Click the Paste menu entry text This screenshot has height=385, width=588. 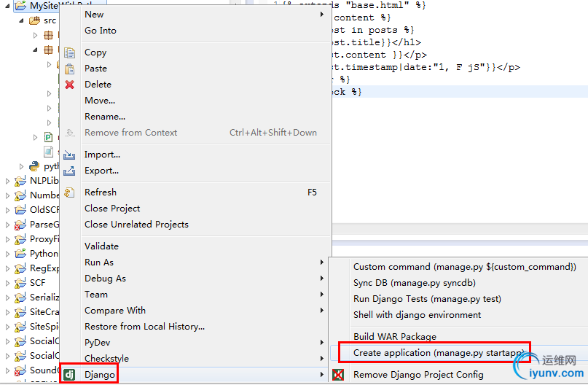[95, 69]
